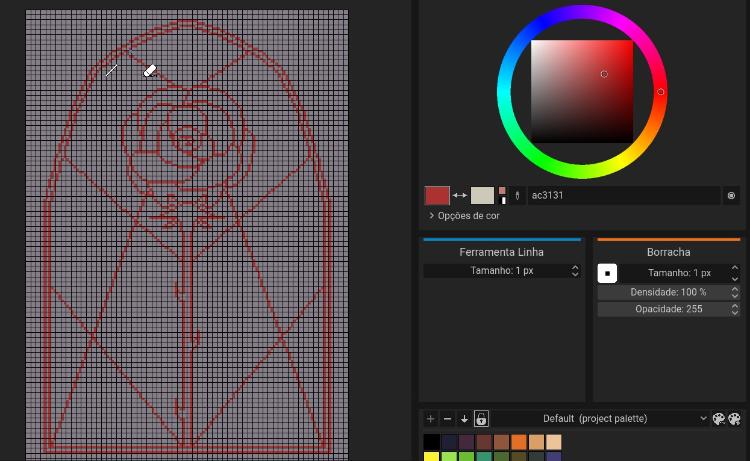This screenshot has height=461, width=750.
Task: Select the beige secondary color swatch
Action: click(x=483, y=196)
